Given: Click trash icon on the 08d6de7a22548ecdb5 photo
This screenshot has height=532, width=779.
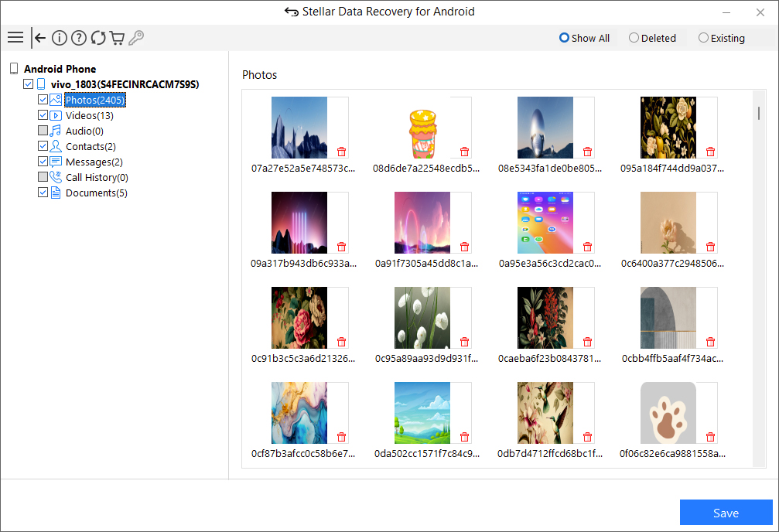Looking at the screenshot, I should coord(464,152).
